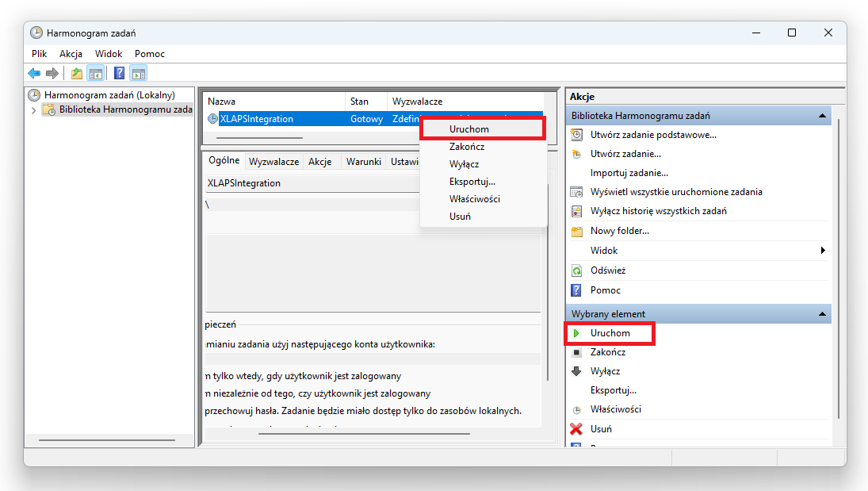This screenshot has height=491, width=868.
Task: Click the Utwórz zadanie podstawowe icon
Action: click(576, 135)
